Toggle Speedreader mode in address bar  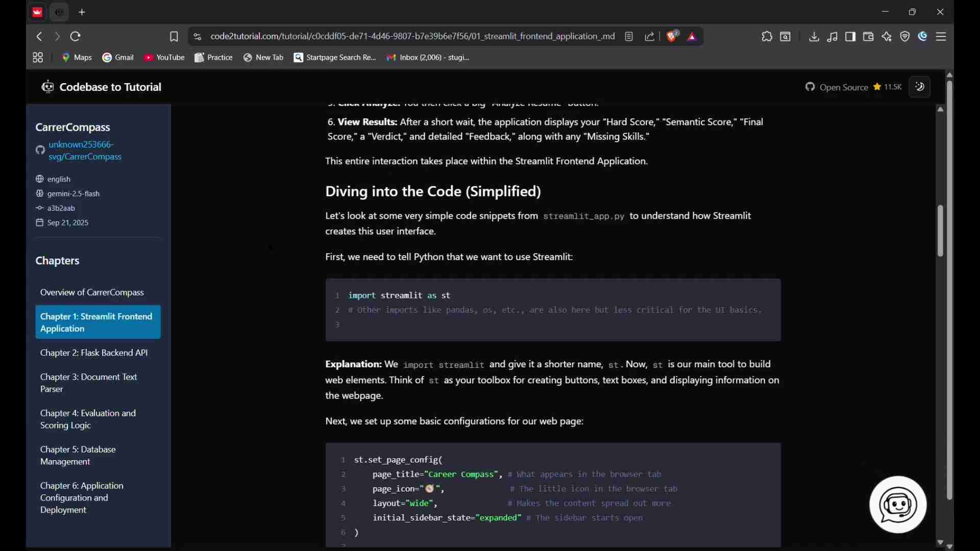pos(630,37)
